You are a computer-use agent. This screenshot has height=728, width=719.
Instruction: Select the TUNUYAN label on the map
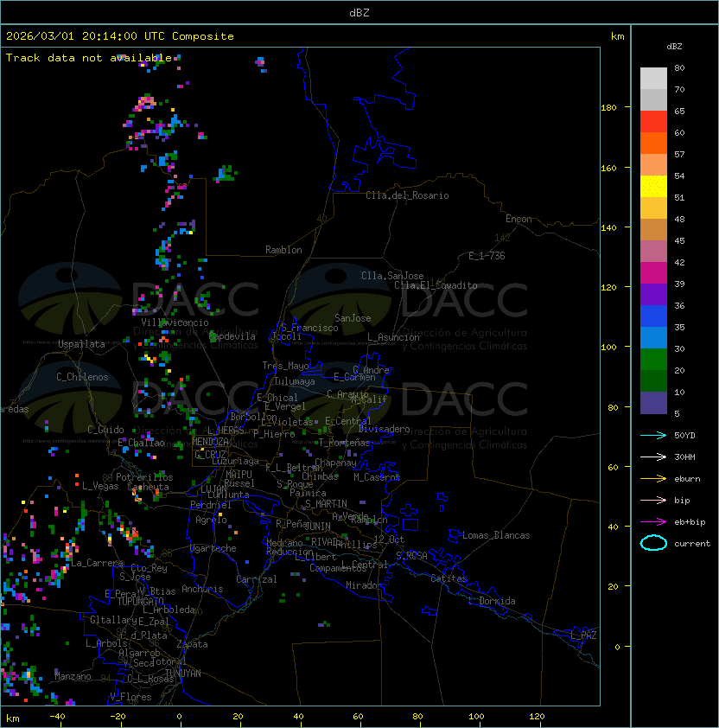click(x=183, y=673)
